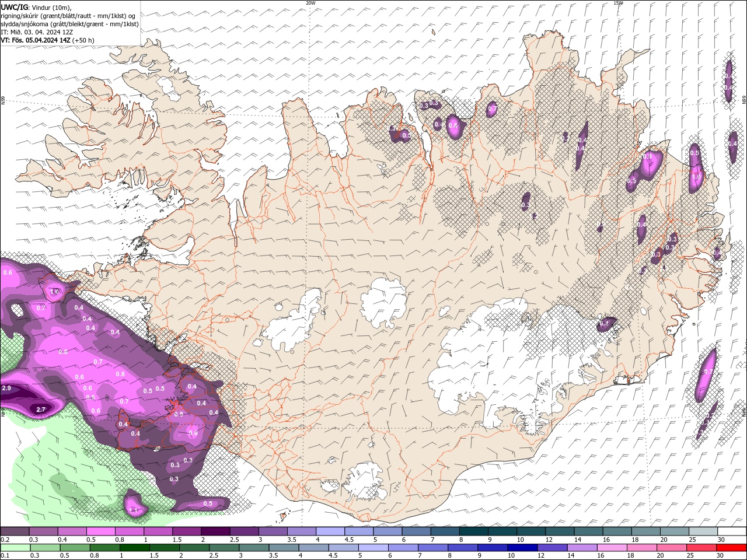This screenshot has width=747, height=560.
Task: Click the 'UWC/IG: Vindur (10m)' title text
Action: point(36,7)
